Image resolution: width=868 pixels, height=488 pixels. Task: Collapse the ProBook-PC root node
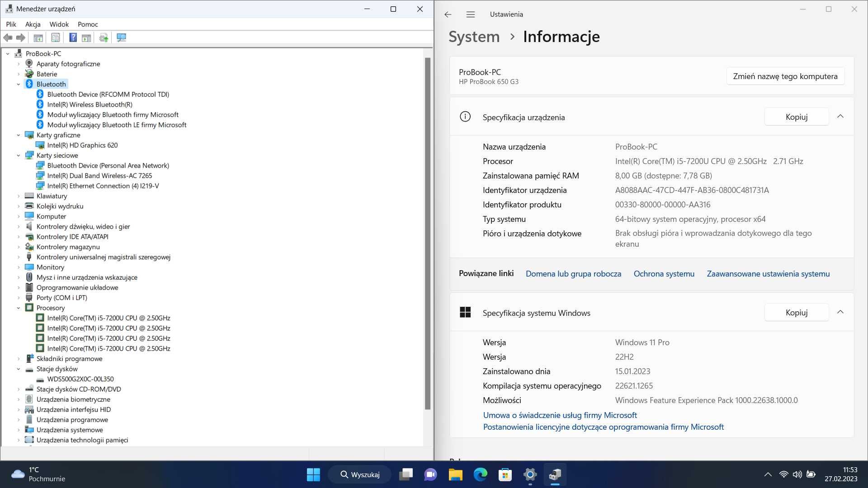[8, 54]
